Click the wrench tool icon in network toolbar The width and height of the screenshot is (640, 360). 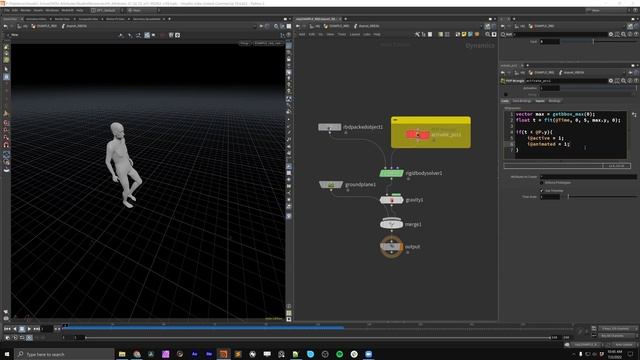point(417,35)
